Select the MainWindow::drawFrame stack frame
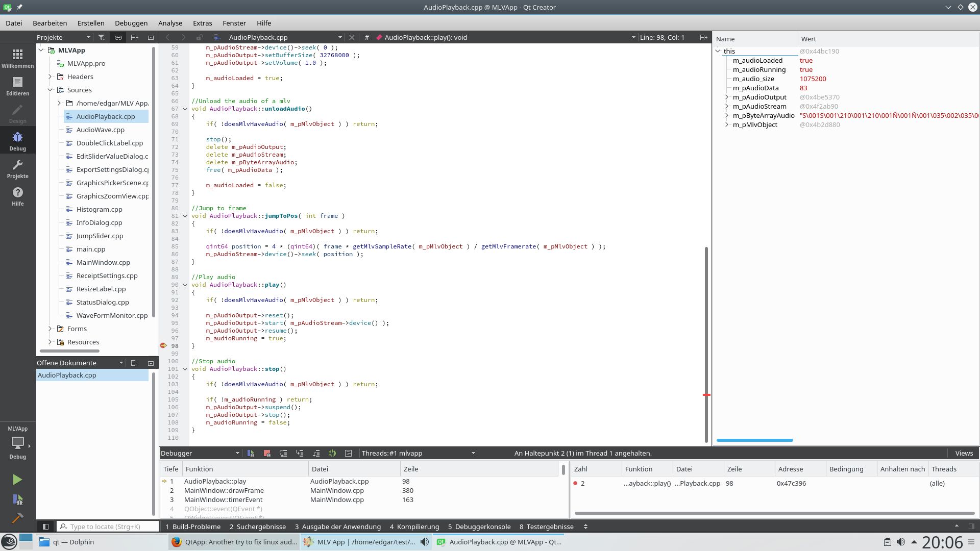 [x=224, y=490]
